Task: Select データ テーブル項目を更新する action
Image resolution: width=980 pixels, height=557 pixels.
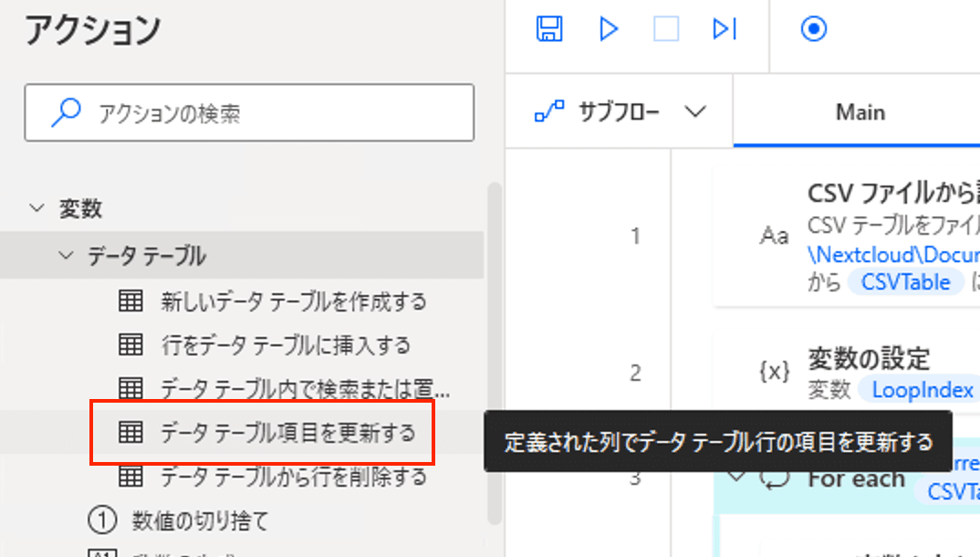Action: 287,433
